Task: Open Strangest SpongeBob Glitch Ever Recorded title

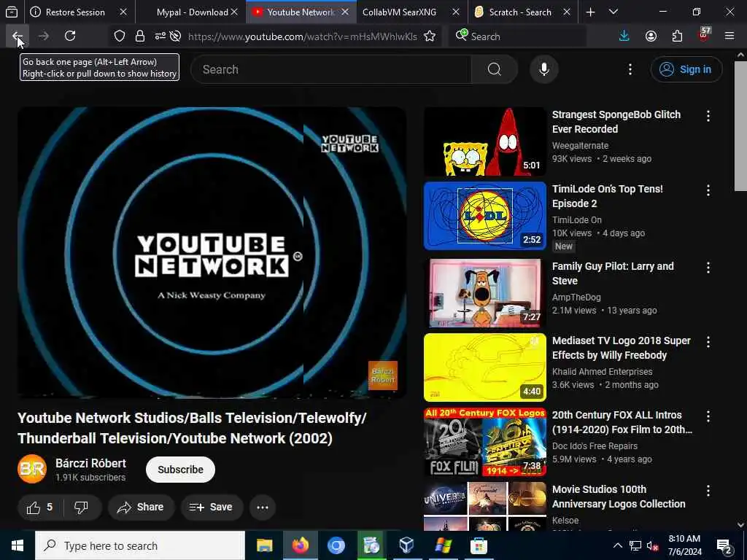Action: [x=616, y=122]
